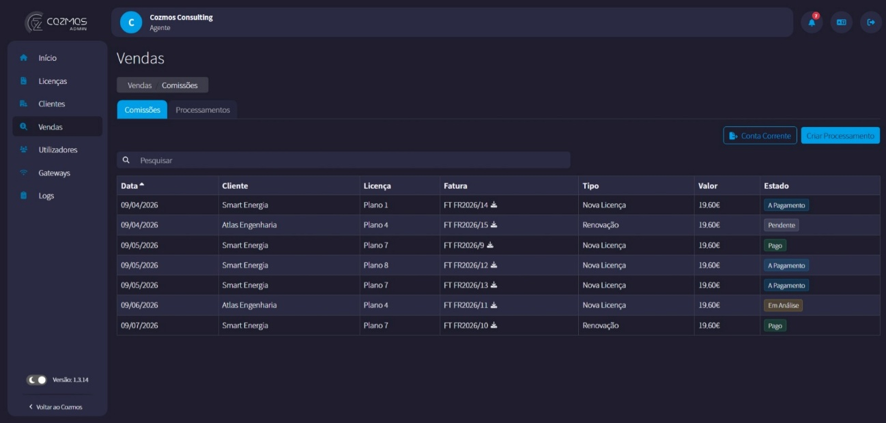Open Utilizadores in the sidebar
The width and height of the screenshot is (886, 423).
57,150
